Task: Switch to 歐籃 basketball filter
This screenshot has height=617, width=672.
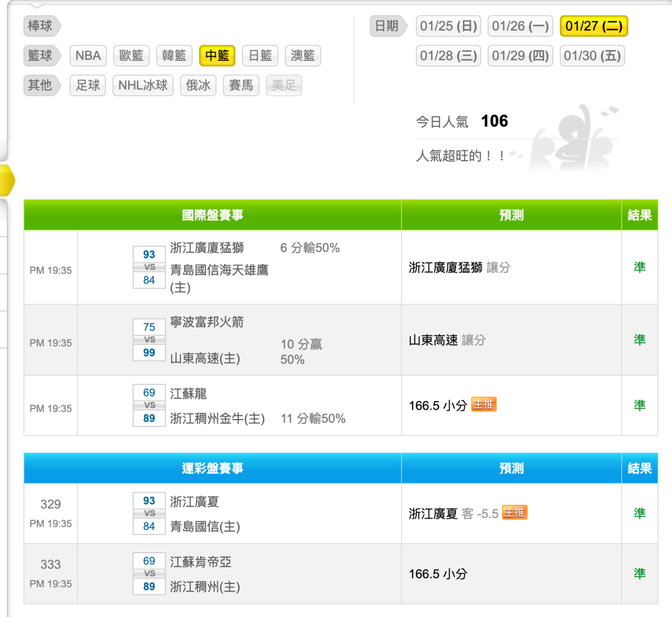Action: pos(131,56)
